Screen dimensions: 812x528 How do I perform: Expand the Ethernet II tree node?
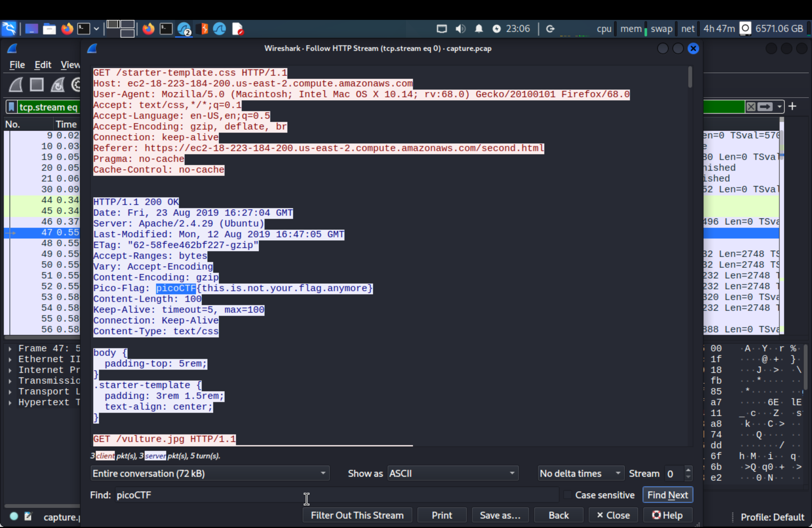10,359
